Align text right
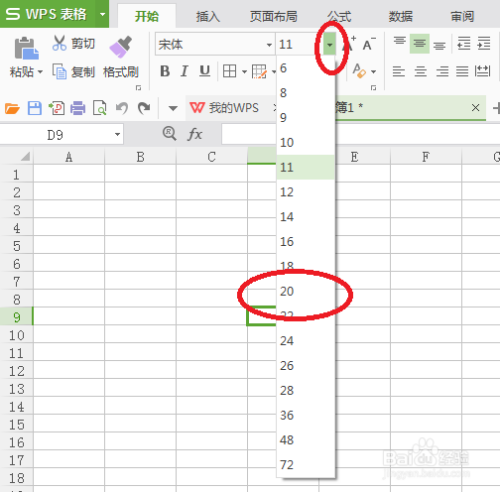 [442, 71]
